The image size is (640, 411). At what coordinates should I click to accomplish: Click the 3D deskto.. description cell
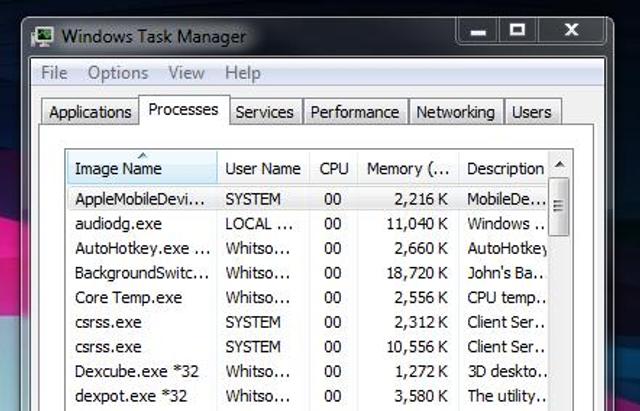tap(506, 371)
